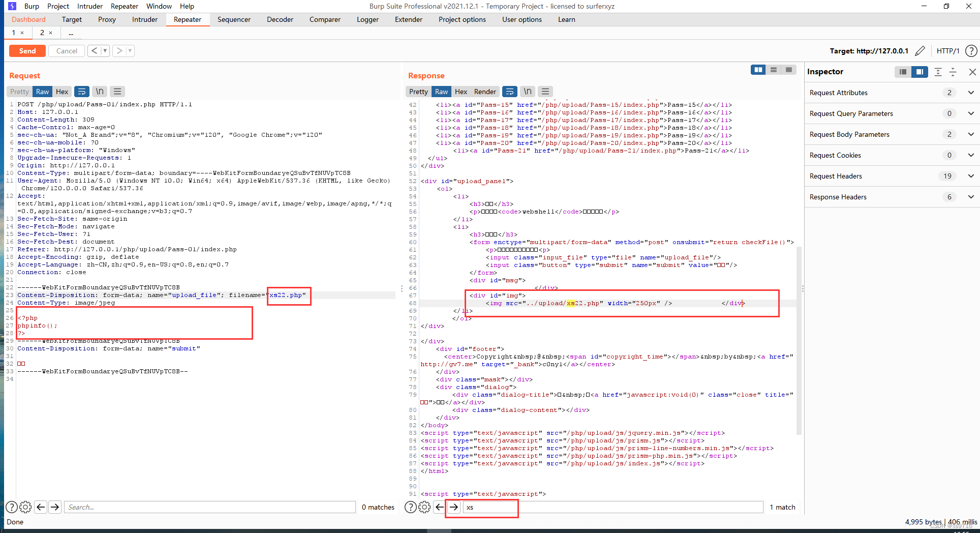
Task: Jump to next Request search match
Action: point(55,507)
